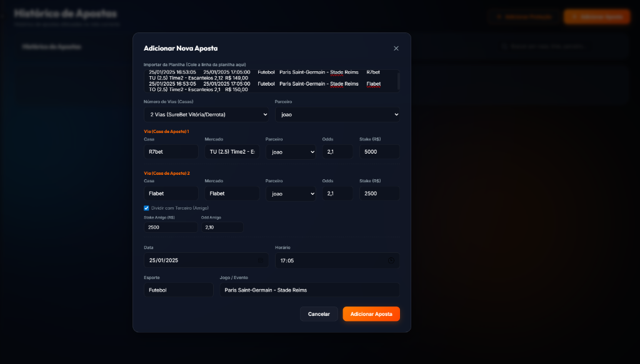The width and height of the screenshot is (640, 364).
Task: Close the Adicionar Nova Aposta dialog
Action: coord(396,48)
